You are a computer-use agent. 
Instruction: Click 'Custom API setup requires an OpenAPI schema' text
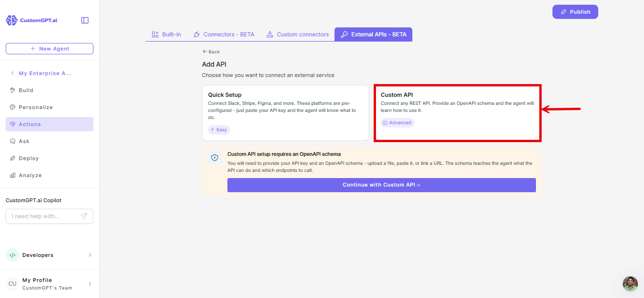(284, 154)
